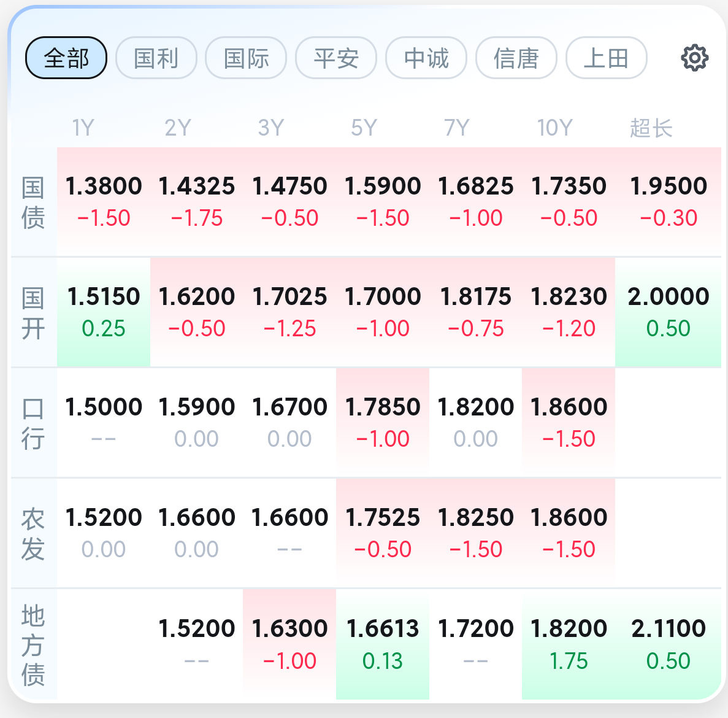This screenshot has height=718, width=728.
Task: Open 国开 1Y cell showing 1.5150
Action: tap(104, 312)
